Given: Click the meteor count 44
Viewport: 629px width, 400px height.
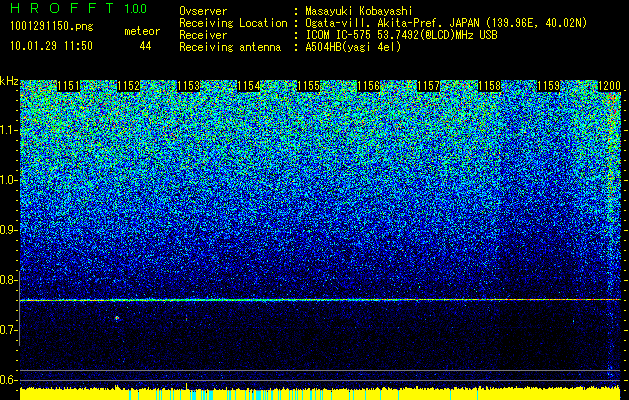Looking at the screenshot, I should 145,46.
